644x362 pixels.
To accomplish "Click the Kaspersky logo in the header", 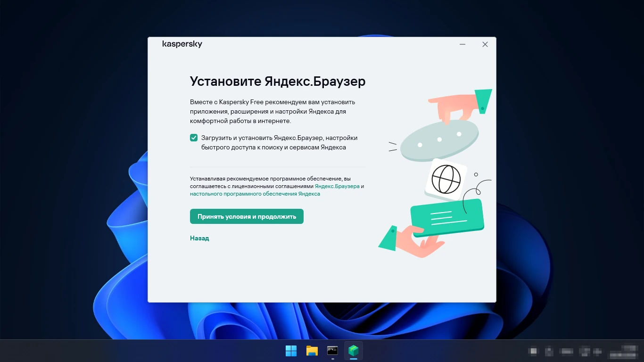I will coord(182,44).
